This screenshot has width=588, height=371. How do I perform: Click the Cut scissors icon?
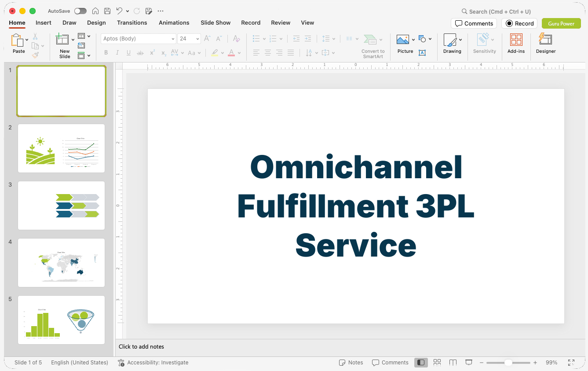tap(35, 37)
